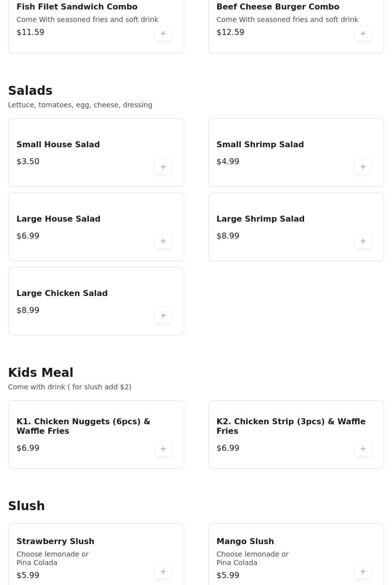Click plus icon on Large House Salad
This screenshot has height=585, width=392.
[x=163, y=241]
